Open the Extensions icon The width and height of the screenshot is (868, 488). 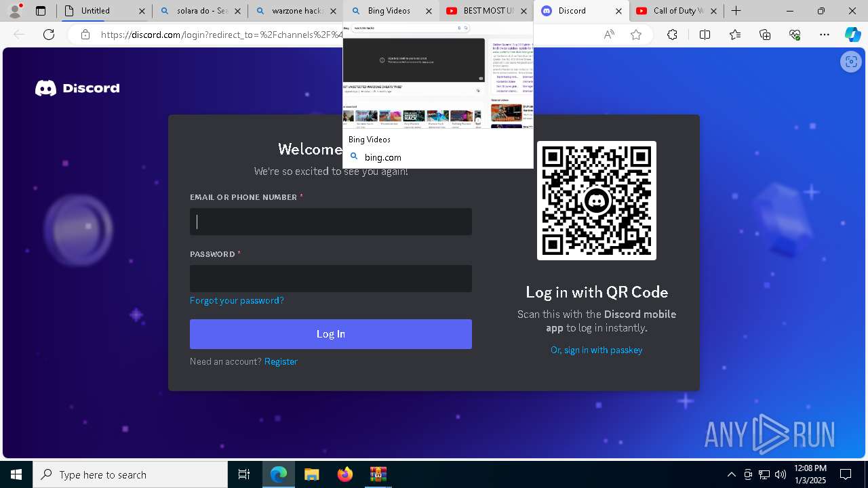672,35
